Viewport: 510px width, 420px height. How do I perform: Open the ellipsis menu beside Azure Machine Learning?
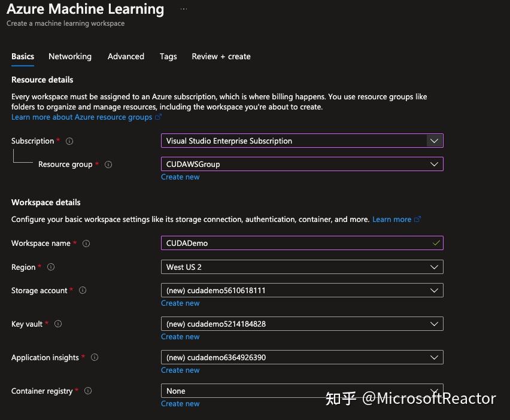tap(184, 9)
